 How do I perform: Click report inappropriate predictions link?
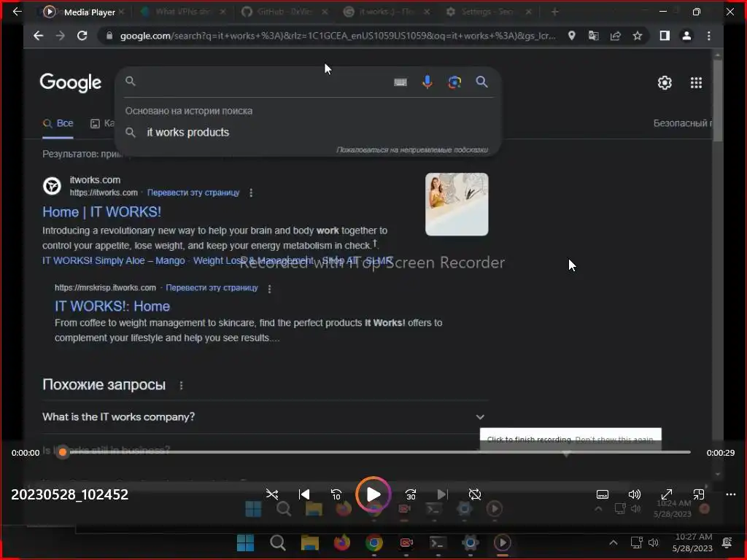coord(412,149)
